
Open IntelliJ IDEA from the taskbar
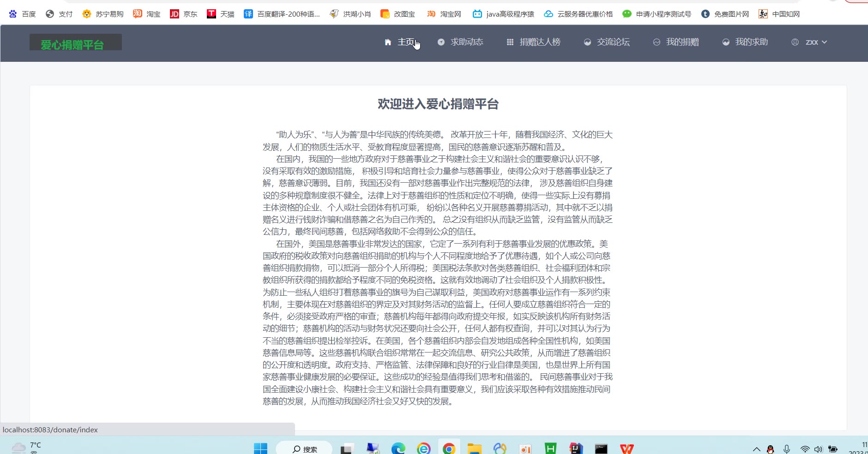tap(576, 448)
